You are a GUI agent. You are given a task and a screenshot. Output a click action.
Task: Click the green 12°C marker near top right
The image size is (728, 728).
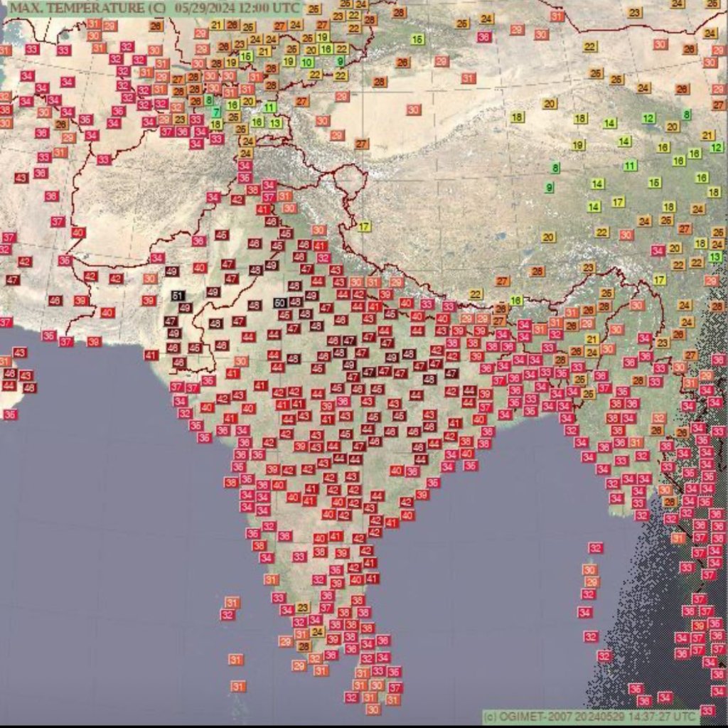(648, 117)
